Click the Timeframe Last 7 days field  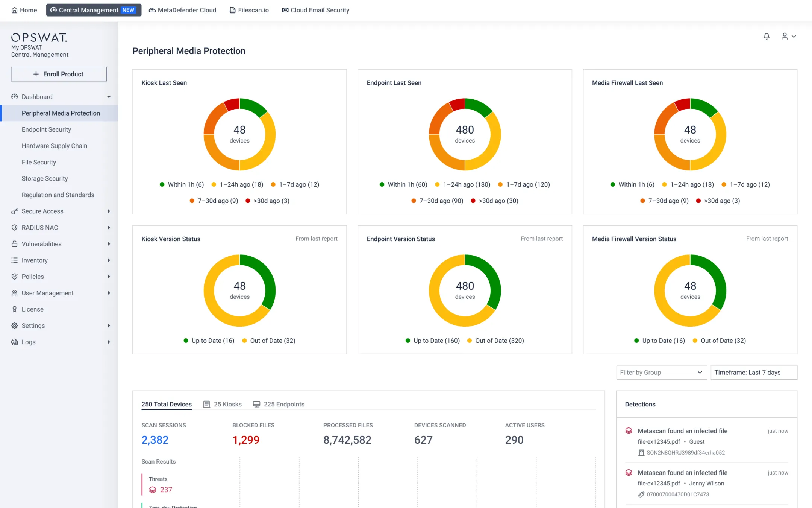[753, 373]
